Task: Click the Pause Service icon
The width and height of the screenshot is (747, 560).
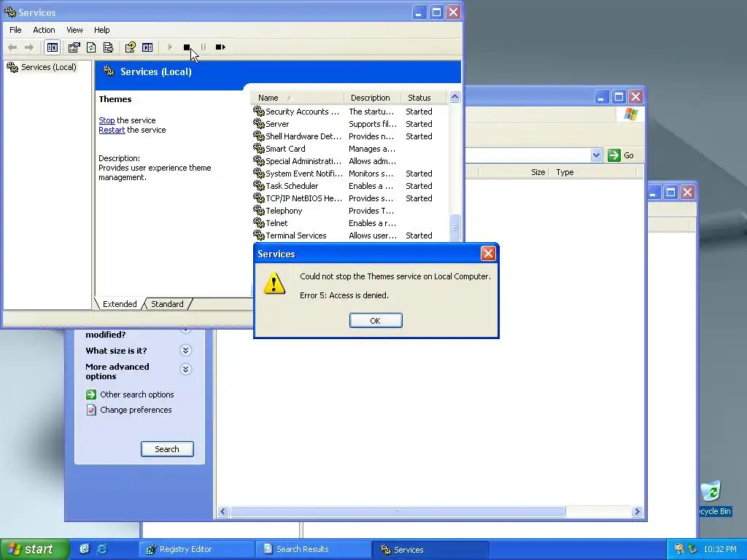Action: pos(204,47)
